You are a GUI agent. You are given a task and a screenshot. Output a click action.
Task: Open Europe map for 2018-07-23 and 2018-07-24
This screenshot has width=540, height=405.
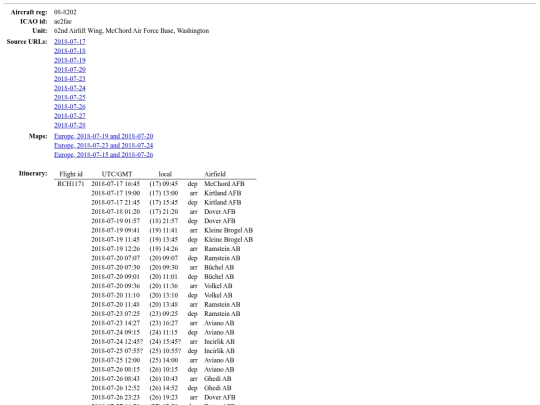point(104,146)
